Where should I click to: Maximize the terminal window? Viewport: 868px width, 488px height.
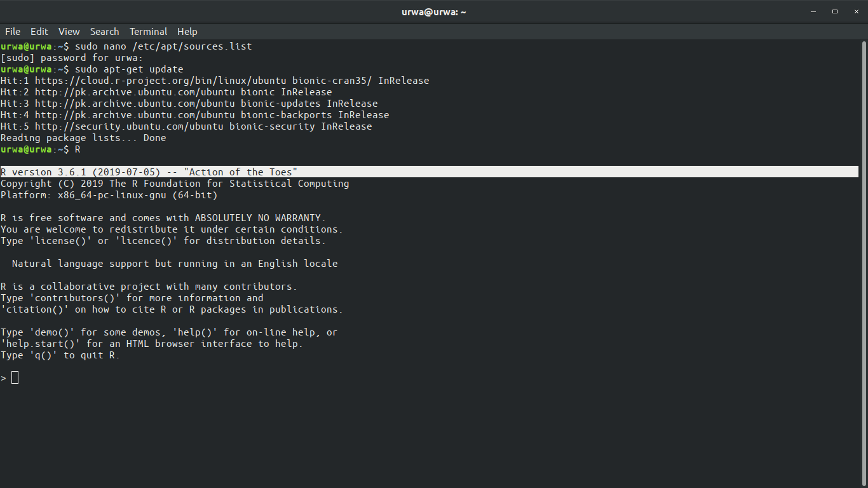click(835, 11)
